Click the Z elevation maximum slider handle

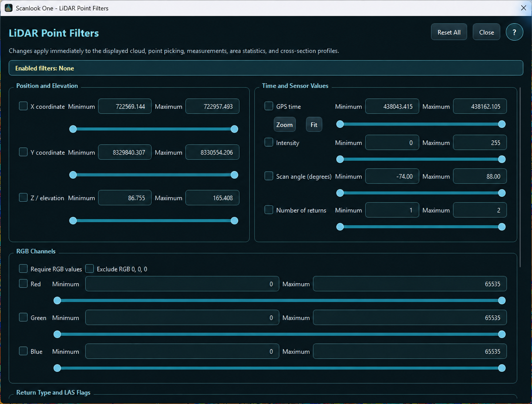[x=234, y=221]
